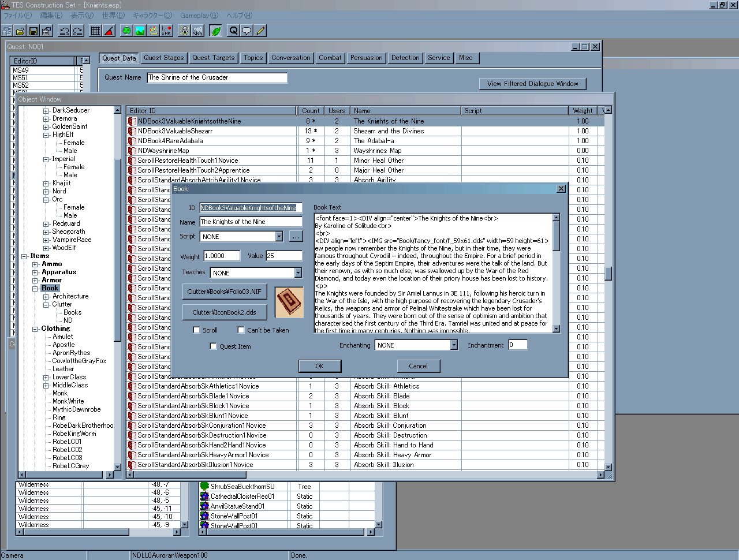Screen dimensions: 739x560
Task: Click OK in the Book dialog
Action: pyautogui.click(x=320, y=366)
